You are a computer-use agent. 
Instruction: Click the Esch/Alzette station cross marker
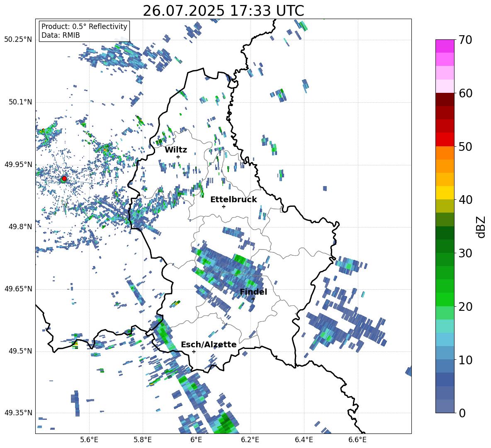194,351
